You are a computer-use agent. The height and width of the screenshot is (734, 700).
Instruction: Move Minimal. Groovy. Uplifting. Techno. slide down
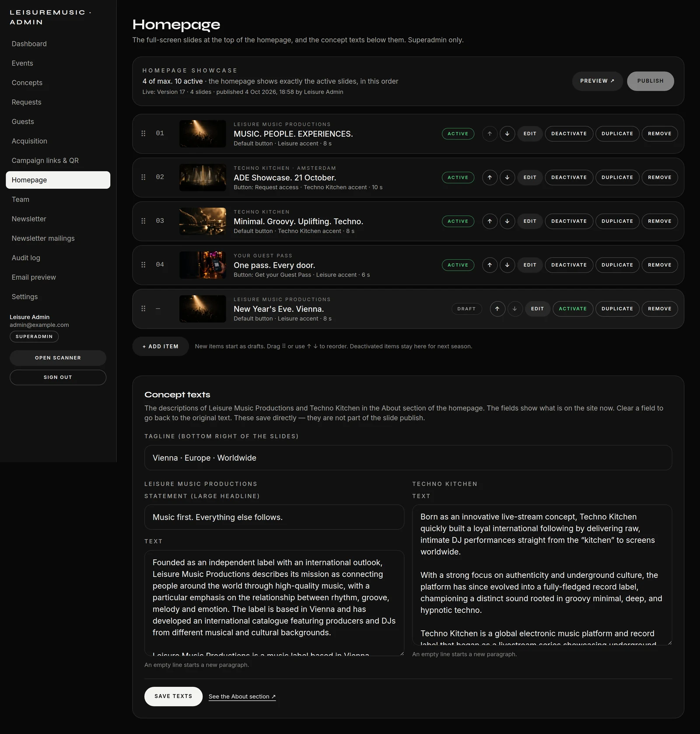coord(507,221)
